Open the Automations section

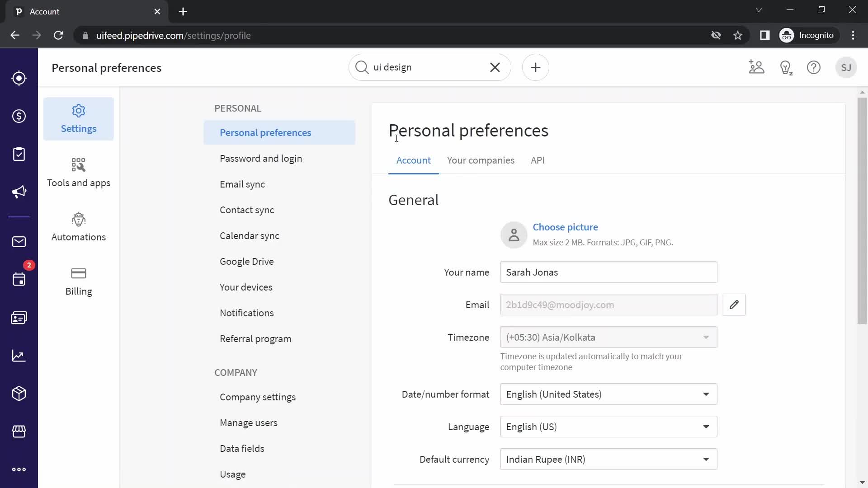[79, 227]
